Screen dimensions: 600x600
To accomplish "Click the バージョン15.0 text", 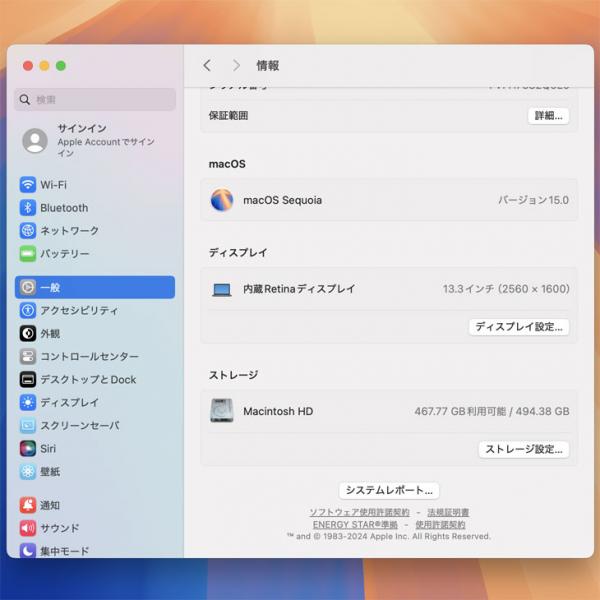I will pos(533,200).
